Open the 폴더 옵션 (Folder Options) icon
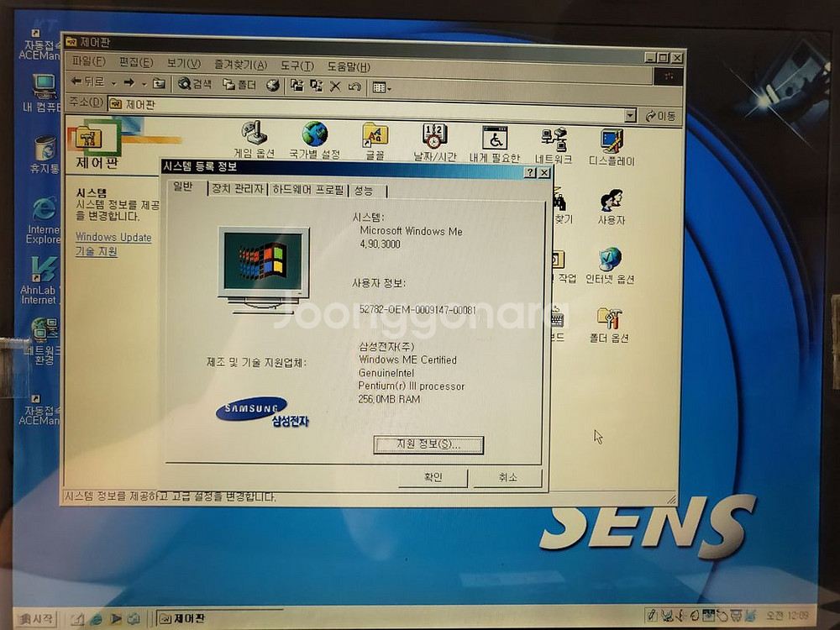The height and width of the screenshot is (630, 840). 609,318
